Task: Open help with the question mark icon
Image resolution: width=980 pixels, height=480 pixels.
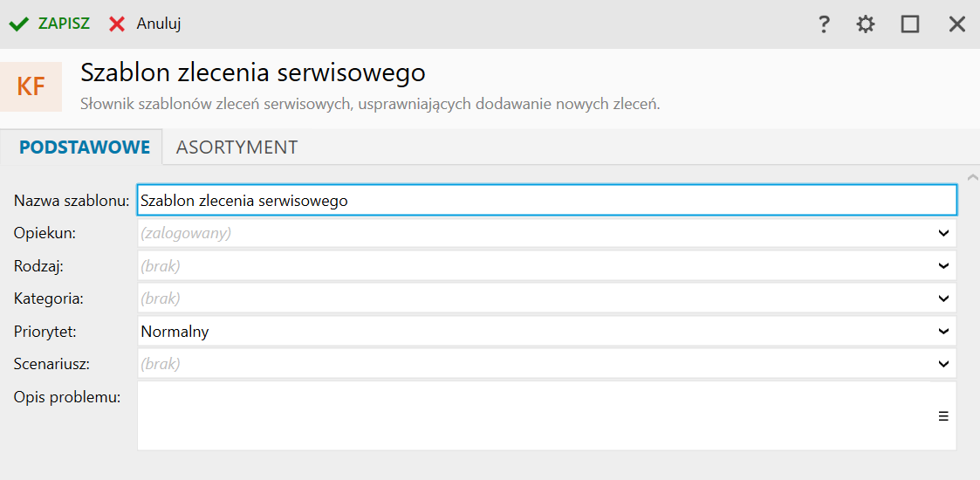Action: tap(823, 24)
